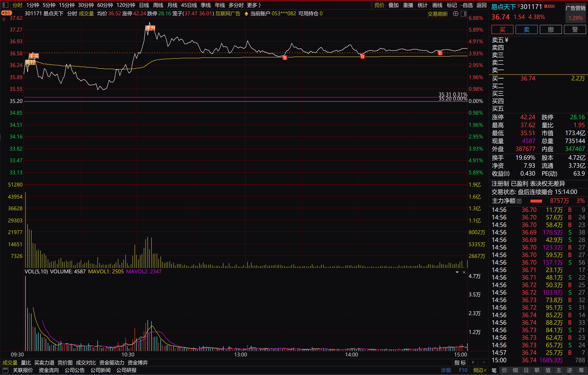The width and height of the screenshot is (588, 375).
Task: Toggle the side panel split-view icon
Action: pos(463,14)
